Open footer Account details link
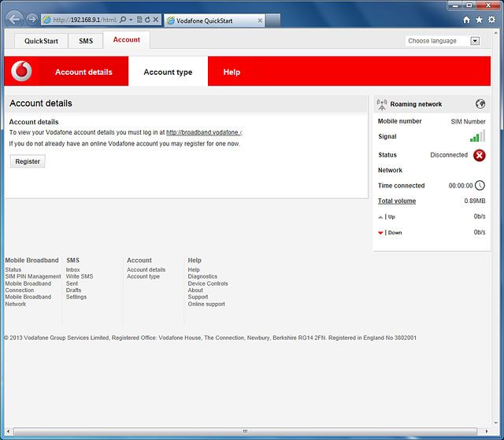 pos(146,270)
